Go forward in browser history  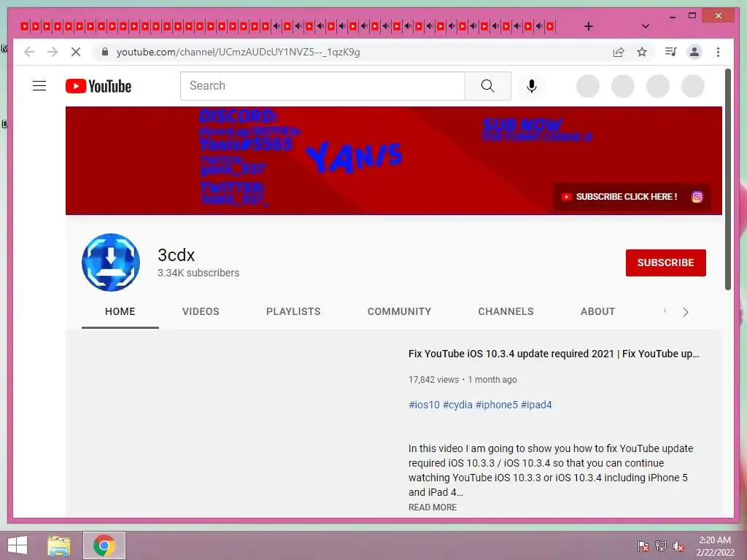[53, 52]
